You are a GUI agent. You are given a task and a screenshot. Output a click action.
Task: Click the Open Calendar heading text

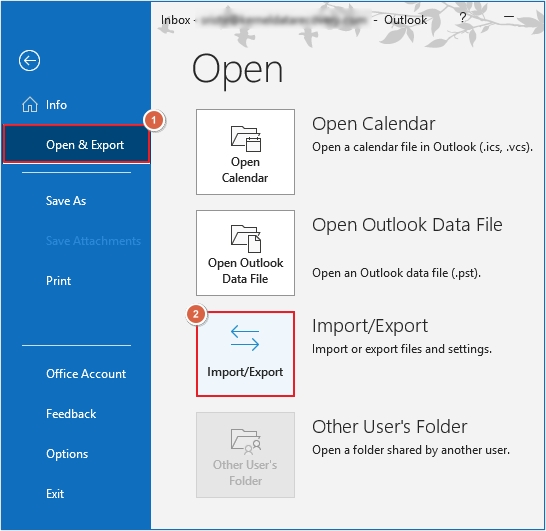coord(373,124)
